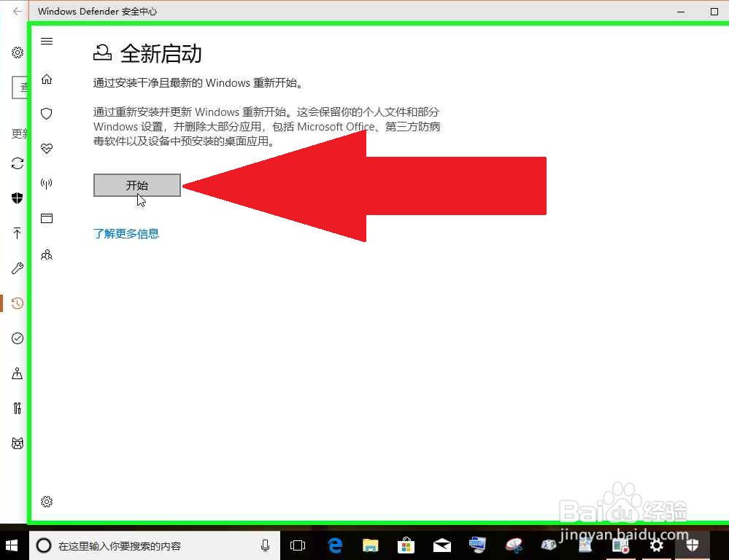Open Find my device entry in Settings

[18, 373]
